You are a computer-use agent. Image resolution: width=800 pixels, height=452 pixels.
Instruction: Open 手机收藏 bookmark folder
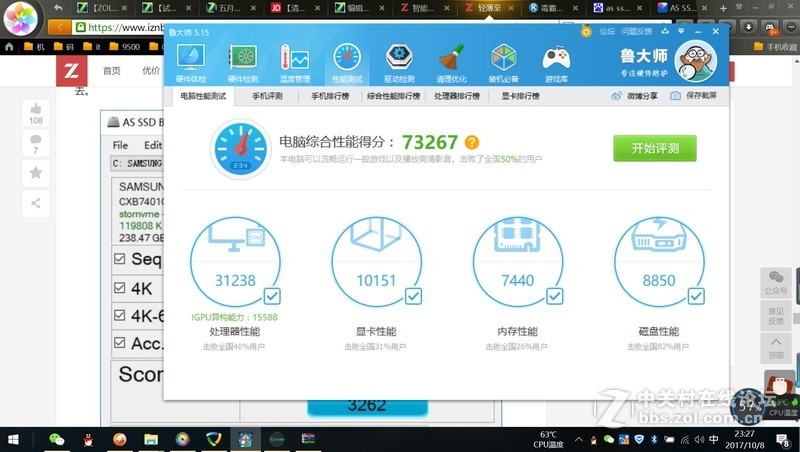pyautogui.click(x=774, y=47)
